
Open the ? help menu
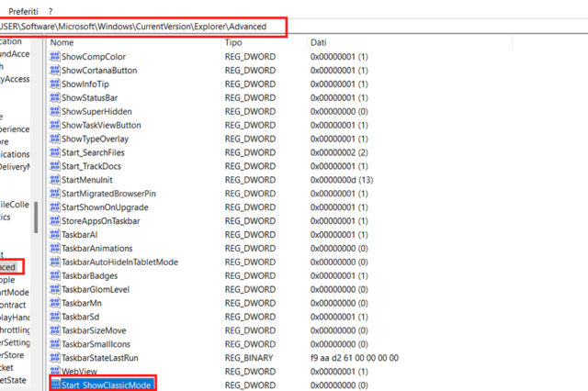pyautogui.click(x=51, y=12)
